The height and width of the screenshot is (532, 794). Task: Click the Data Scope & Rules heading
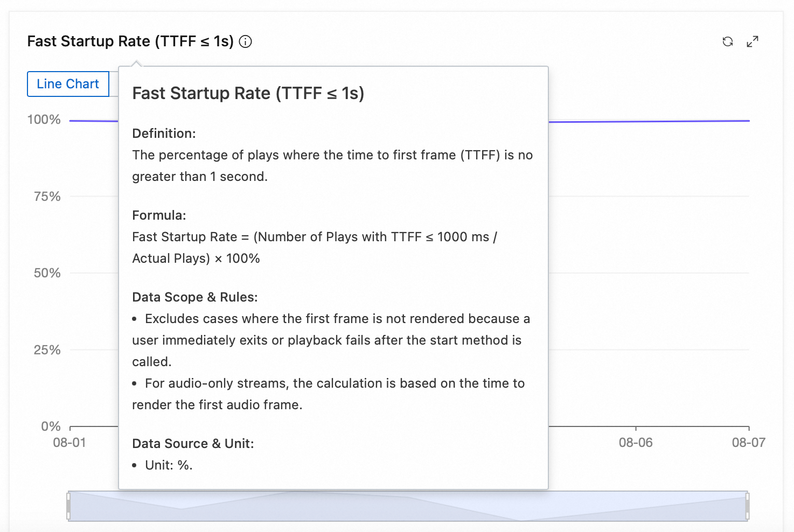click(195, 297)
